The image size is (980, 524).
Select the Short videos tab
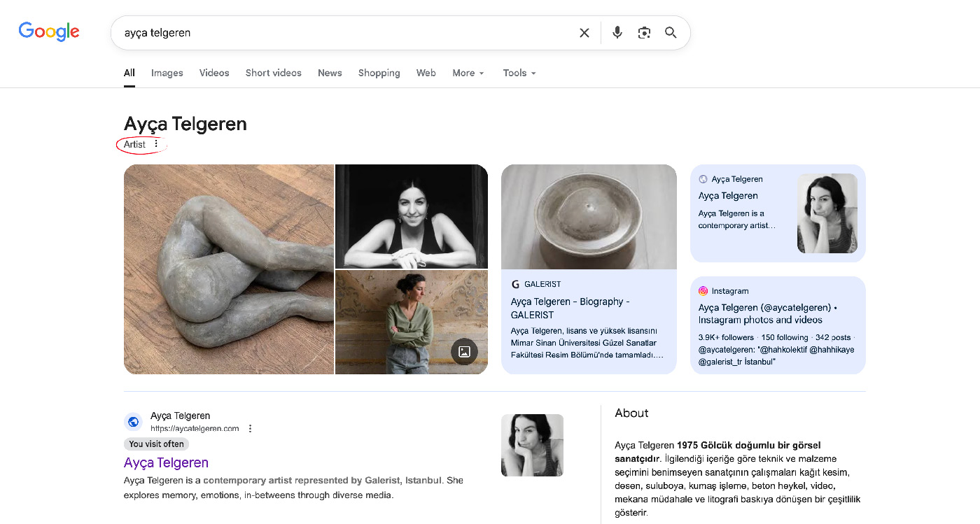point(273,73)
